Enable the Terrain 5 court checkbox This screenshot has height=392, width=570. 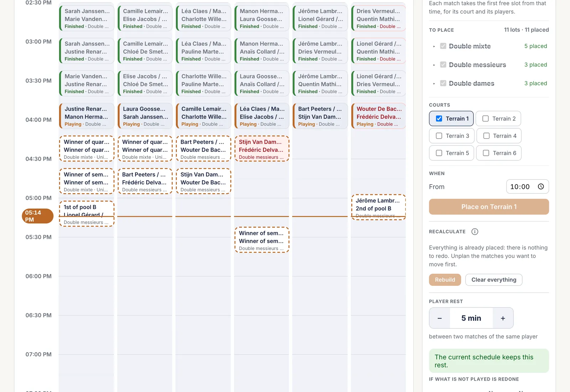click(439, 153)
